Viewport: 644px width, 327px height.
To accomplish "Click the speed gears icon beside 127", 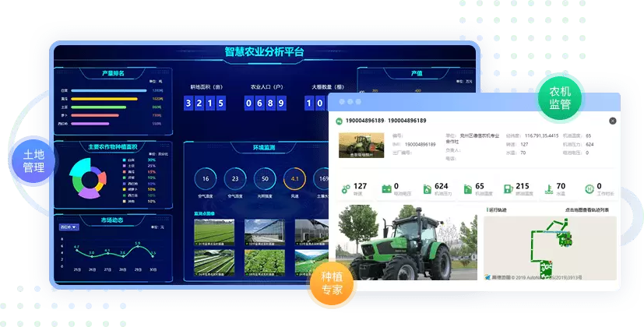I will point(345,188).
